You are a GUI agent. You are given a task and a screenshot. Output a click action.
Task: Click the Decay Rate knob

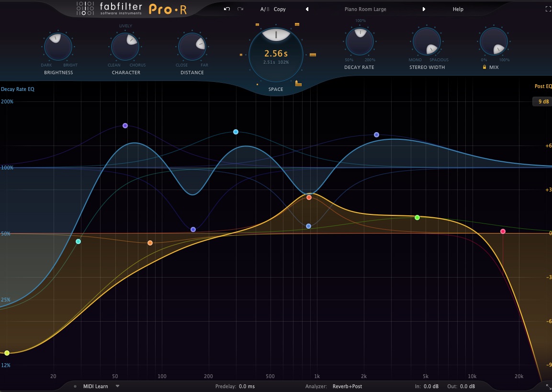[359, 42]
